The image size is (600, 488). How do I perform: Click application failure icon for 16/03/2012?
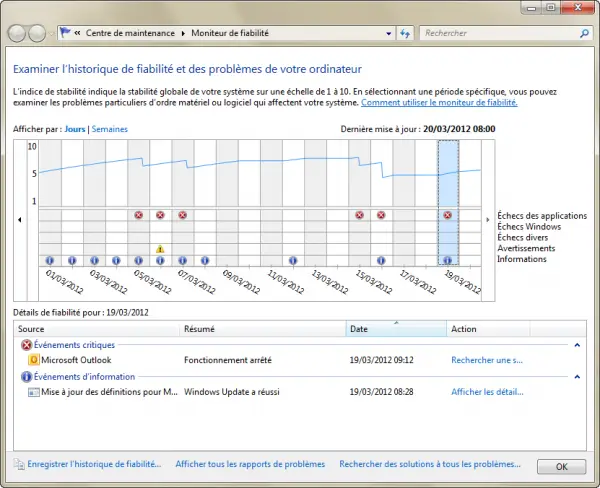[x=381, y=215]
